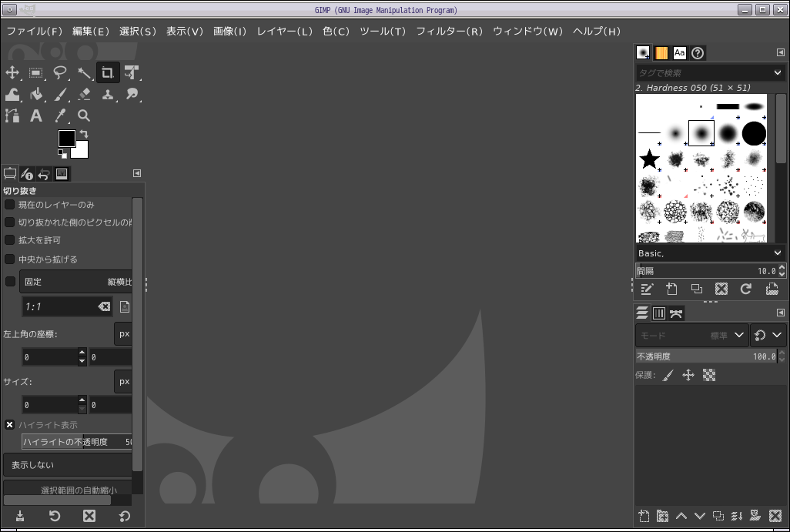Open the レイヤー(L) menu

click(285, 32)
